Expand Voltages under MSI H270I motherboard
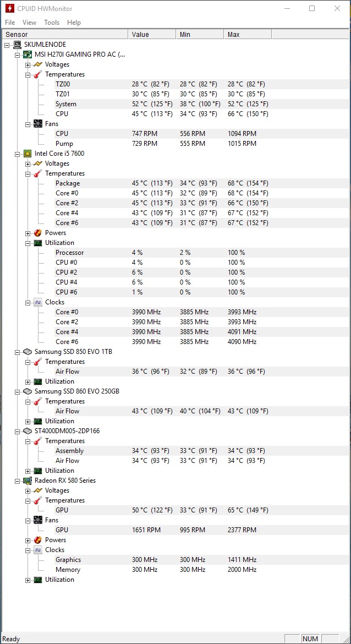Image resolution: width=351 pixels, height=644 pixels. pos(28,64)
